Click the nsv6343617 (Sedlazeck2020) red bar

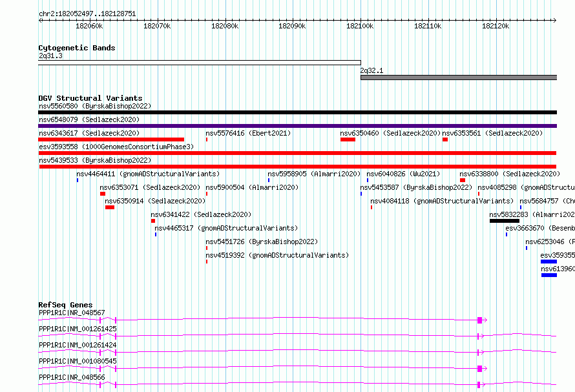(111, 139)
